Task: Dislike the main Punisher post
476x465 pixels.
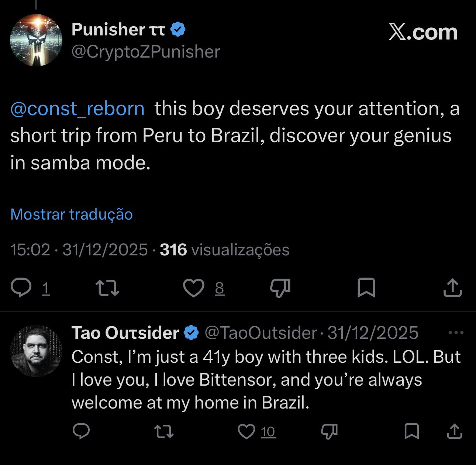Action: point(280,288)
